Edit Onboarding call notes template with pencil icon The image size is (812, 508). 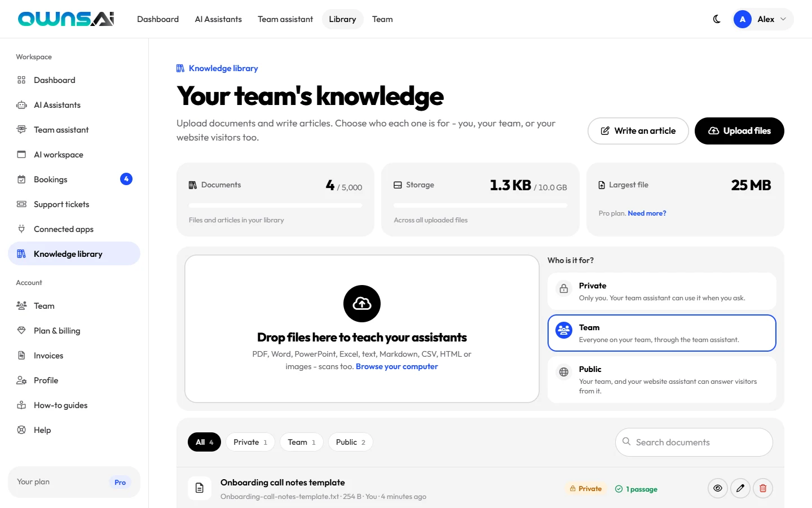click(x=740, y=488)
